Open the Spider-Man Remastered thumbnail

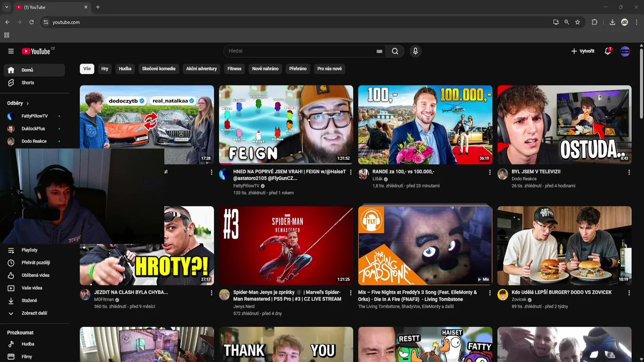tap(286, 246)
